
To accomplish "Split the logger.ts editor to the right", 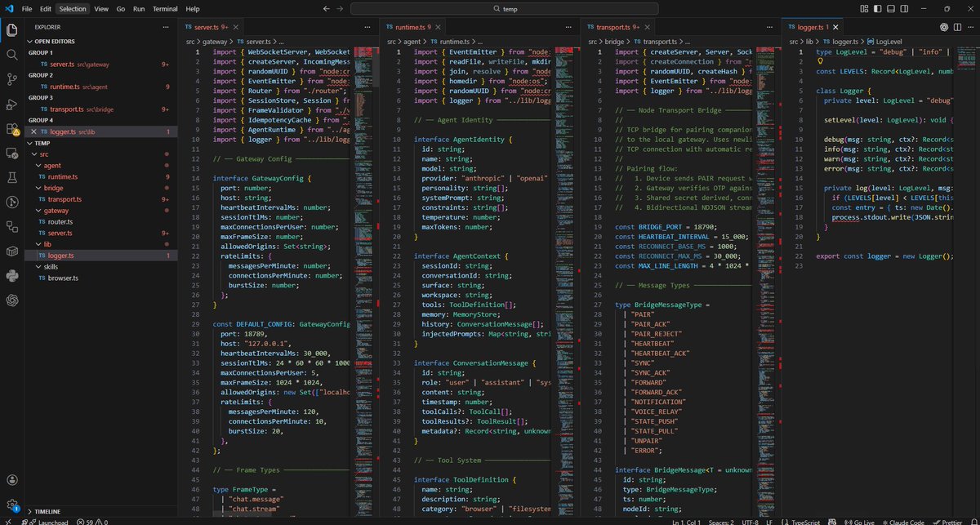I will click(x=956, y=26).
